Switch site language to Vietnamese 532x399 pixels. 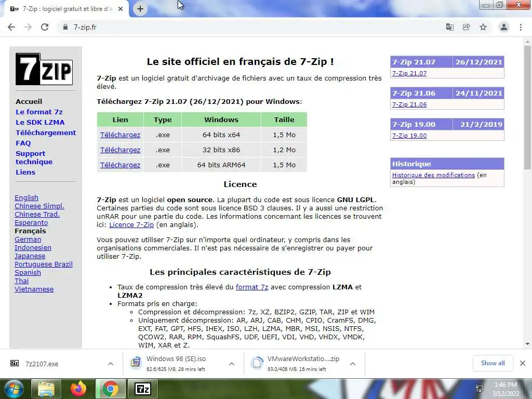point(34,289)
